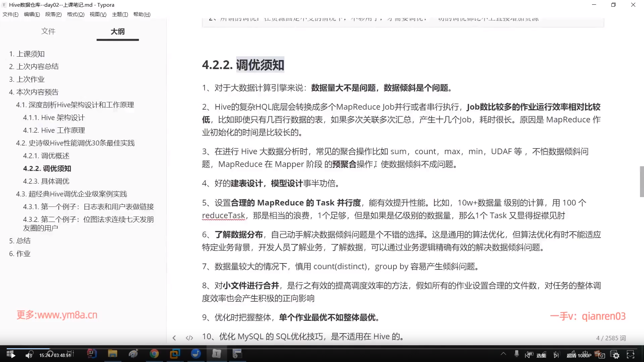This screenshot has width=644, height=362.
Task: Jump to 4.2.3. 具体调优 in outline
Action: (x=46, y=181)
